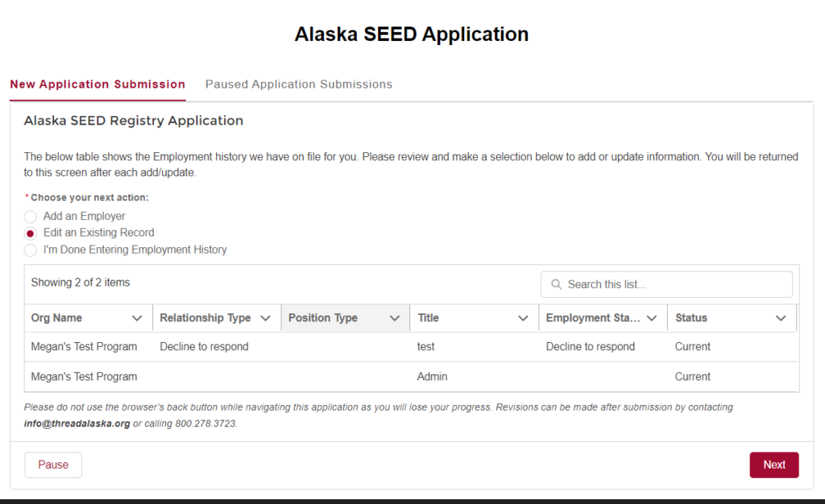Image resolution: width=825 pixels, height=504 pixels.
Task: Open Status column dropdown chevron
Action: coord(781,318)
